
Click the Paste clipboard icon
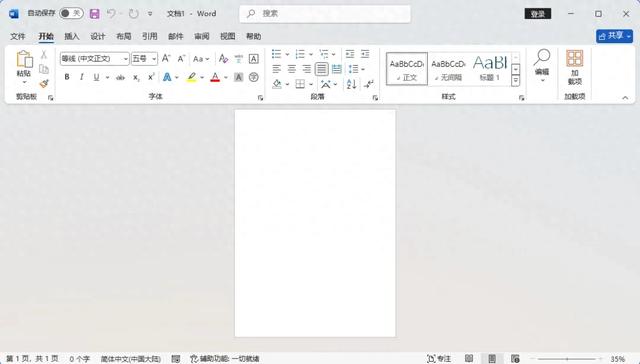point(24,59)
